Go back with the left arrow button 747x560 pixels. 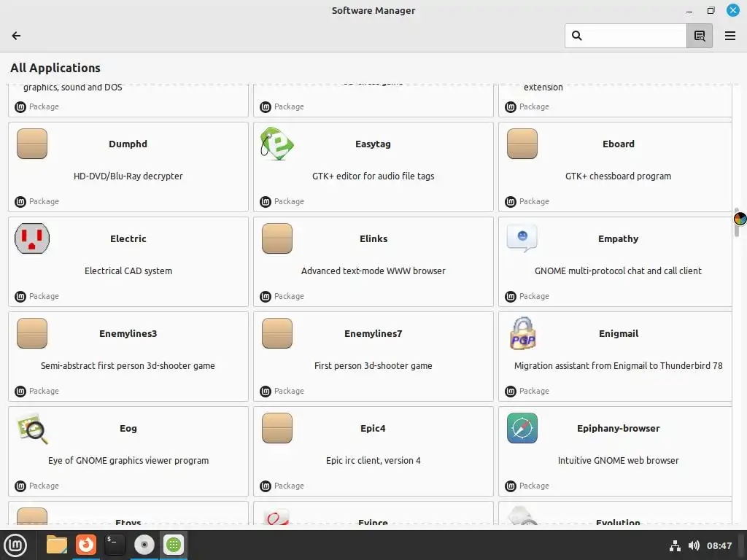pos(16,36)
